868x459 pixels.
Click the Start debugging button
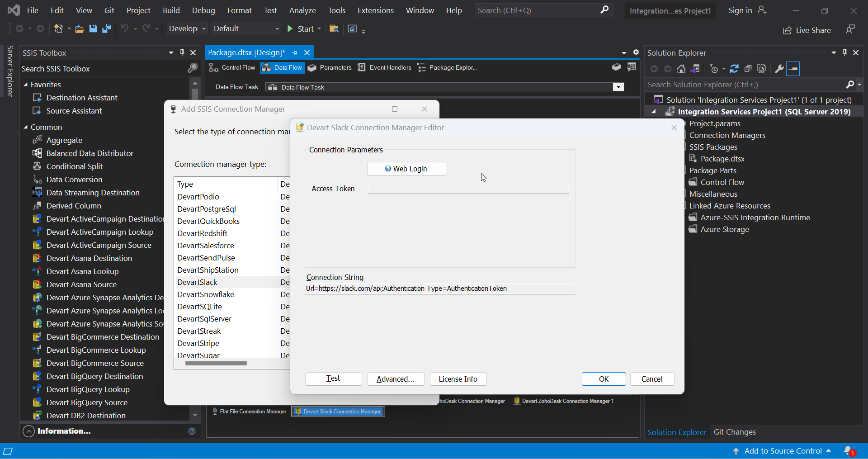click(x=301, y=29)
